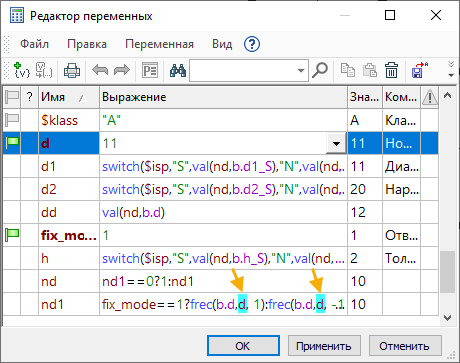The width and height of the screenshot is (460, 363).
Task: Click the warning triangle column header
Action: tap(430, 97)
